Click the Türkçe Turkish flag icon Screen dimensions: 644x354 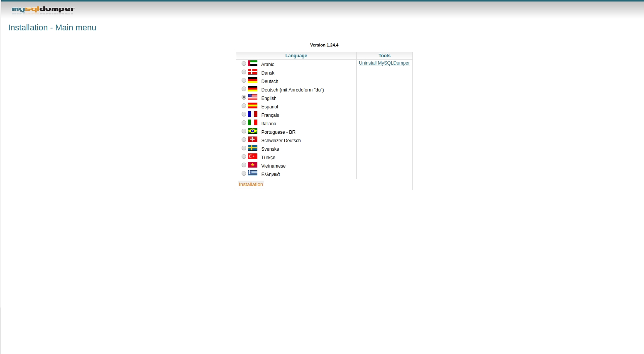coord(252,156)
